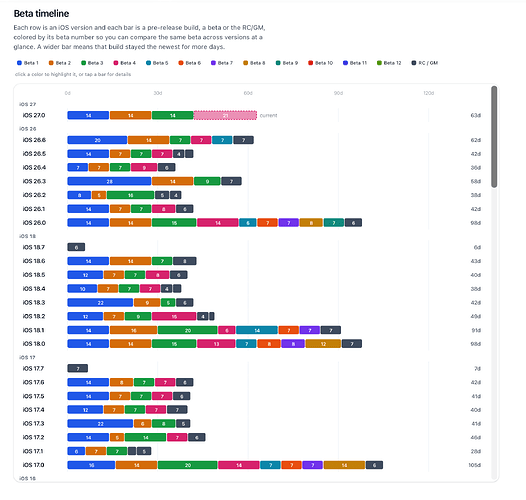The height and width of the screenshot is (500, 526).
Task: Click the timeline panel's vertical scrollbar thumb
Action: 494,137
